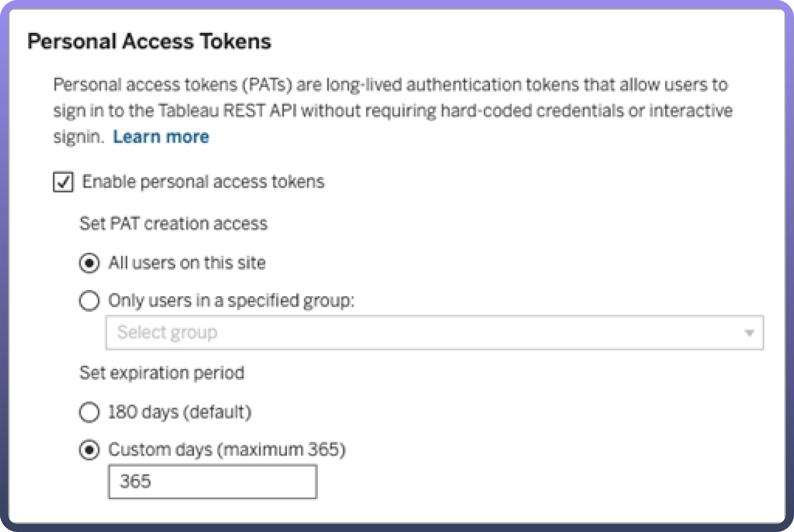Open the Learn more link
The width and height of the screenshot is (794, 532).
point(161,137)
